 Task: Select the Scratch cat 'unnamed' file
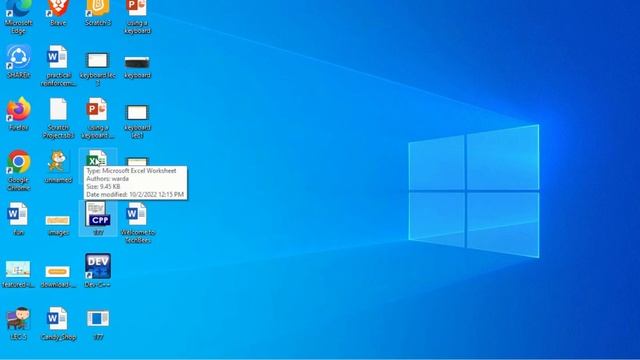click(x=58, y=162)
